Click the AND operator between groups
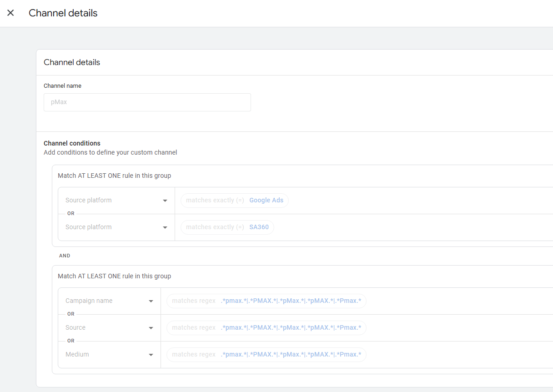This screenshot has width=553, height=392. tap(65, 256)
